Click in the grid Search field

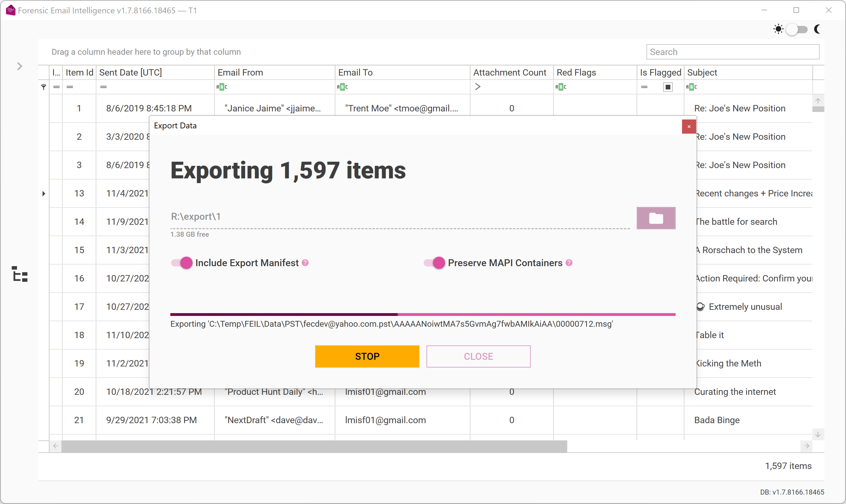point(732,52)
